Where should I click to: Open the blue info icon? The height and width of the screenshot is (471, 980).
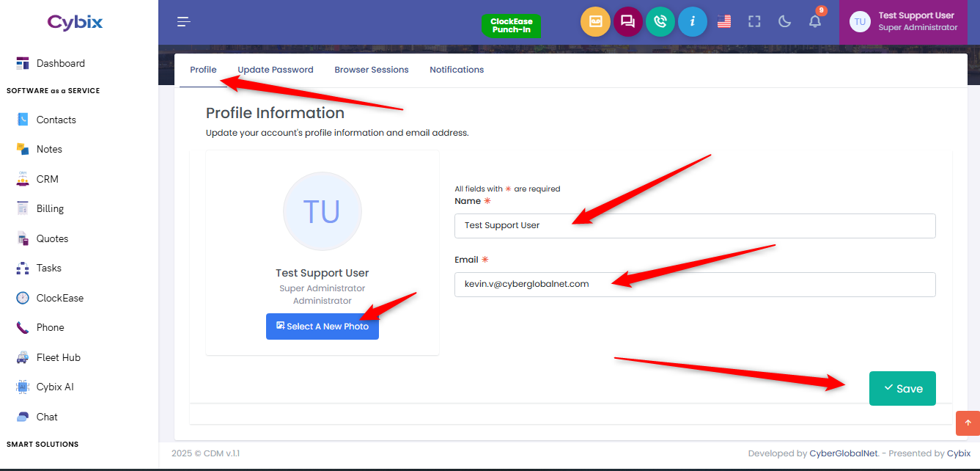[693, 22]
